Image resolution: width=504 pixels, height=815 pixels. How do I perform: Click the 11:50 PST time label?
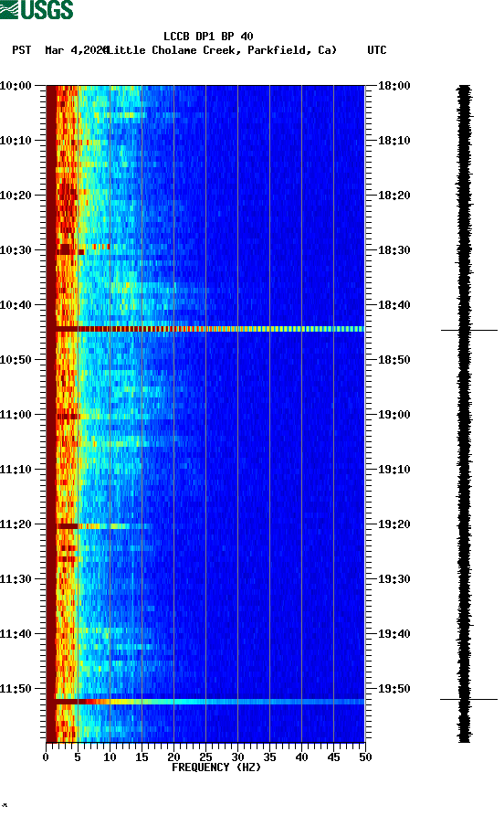(x=16, y=689)
